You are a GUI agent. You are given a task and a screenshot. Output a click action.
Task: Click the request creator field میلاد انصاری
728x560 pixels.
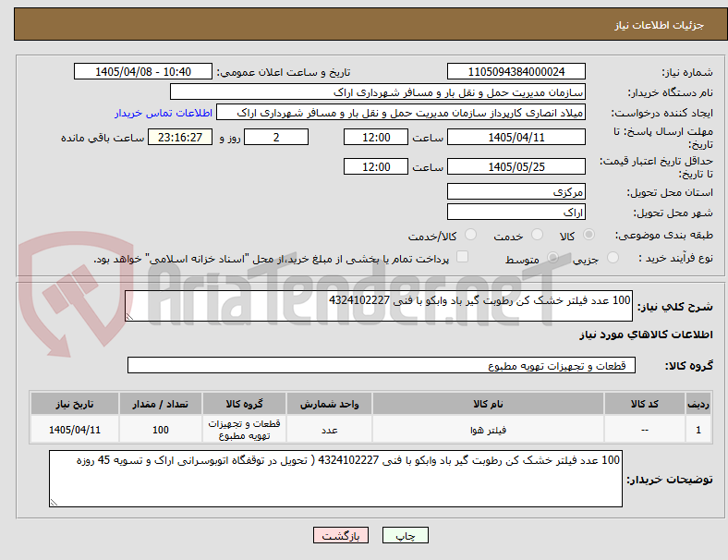[401, 113]
